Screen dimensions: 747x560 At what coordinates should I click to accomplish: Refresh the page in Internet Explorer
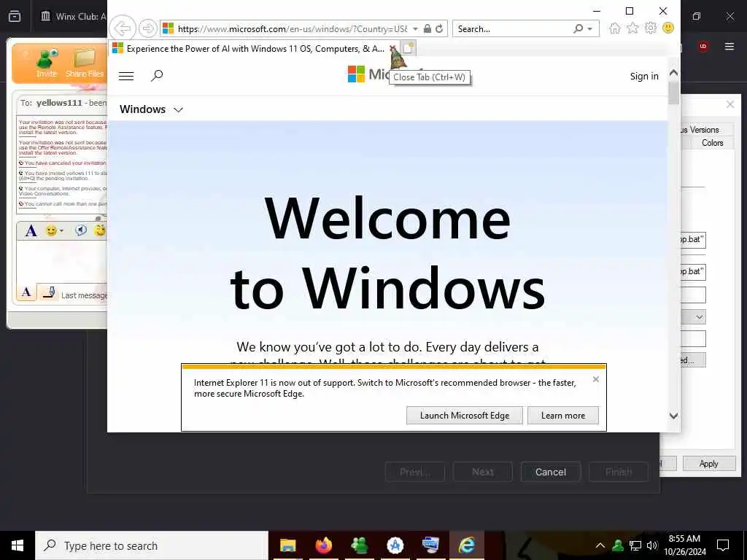coord(439,28)
